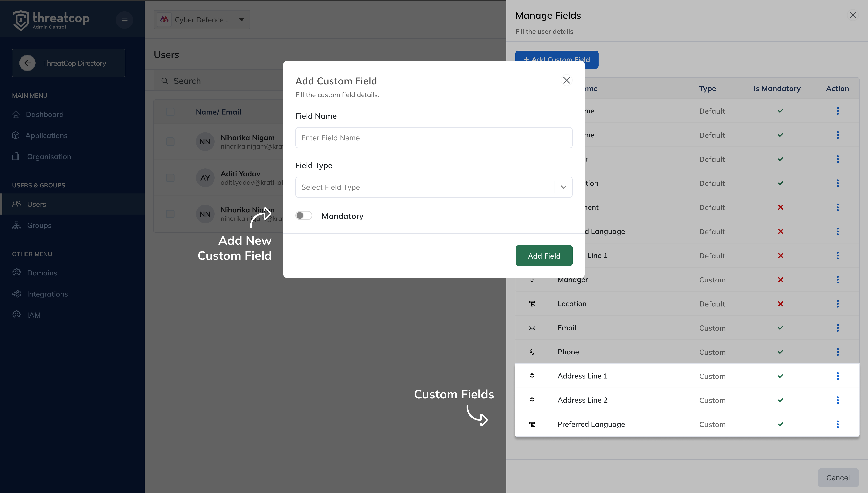Open action menu for Location row
Viewport: 868px width, 493px height.
[838, 304]
